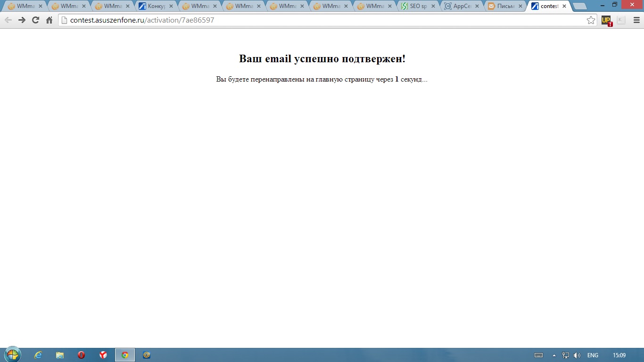Close the Конкурс tab

pos(171,7)
